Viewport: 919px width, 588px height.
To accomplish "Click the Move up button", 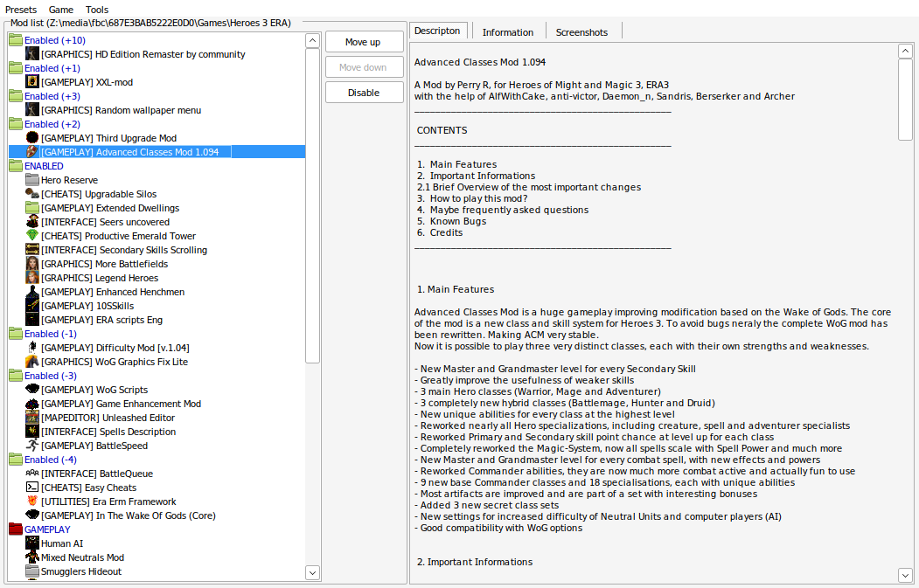I will pos(364,42).
